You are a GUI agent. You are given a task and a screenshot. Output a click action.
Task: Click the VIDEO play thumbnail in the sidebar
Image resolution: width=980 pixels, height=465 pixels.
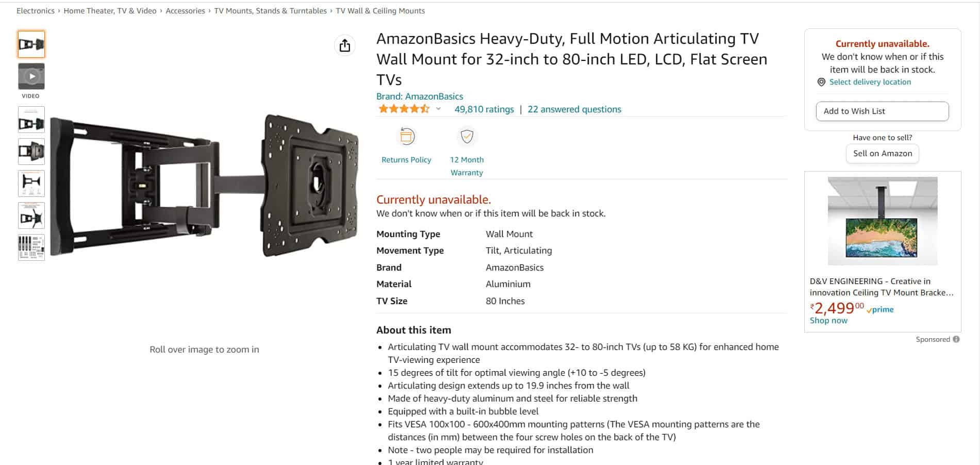[31, 76]
